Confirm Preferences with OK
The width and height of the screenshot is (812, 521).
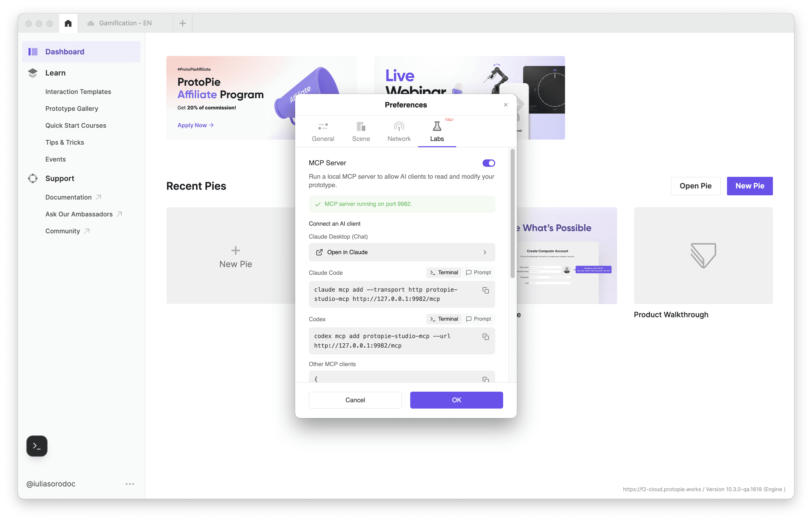456,400
